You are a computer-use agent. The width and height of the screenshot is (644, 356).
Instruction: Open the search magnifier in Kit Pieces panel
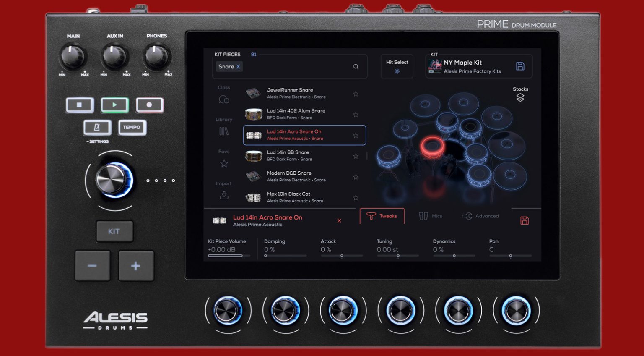[356, 66]
